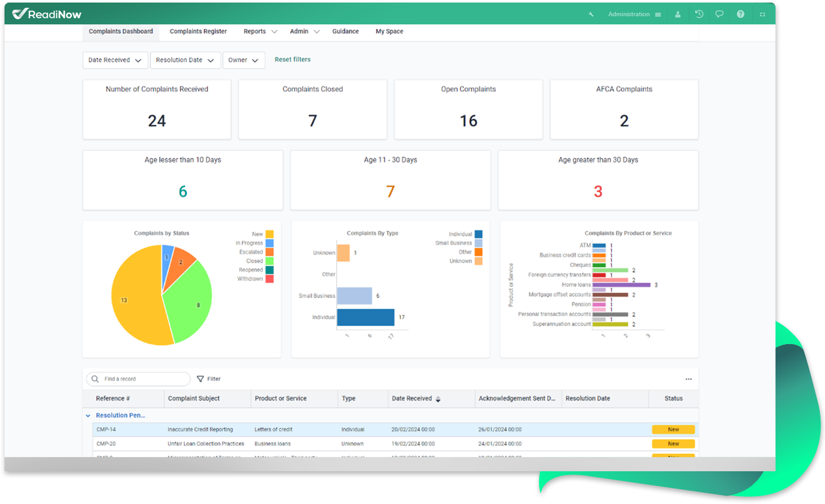Screen dimensions: 825x504
Task: Click Inaccurate Credit Reporting subject
Action: [x=200, y=430]
